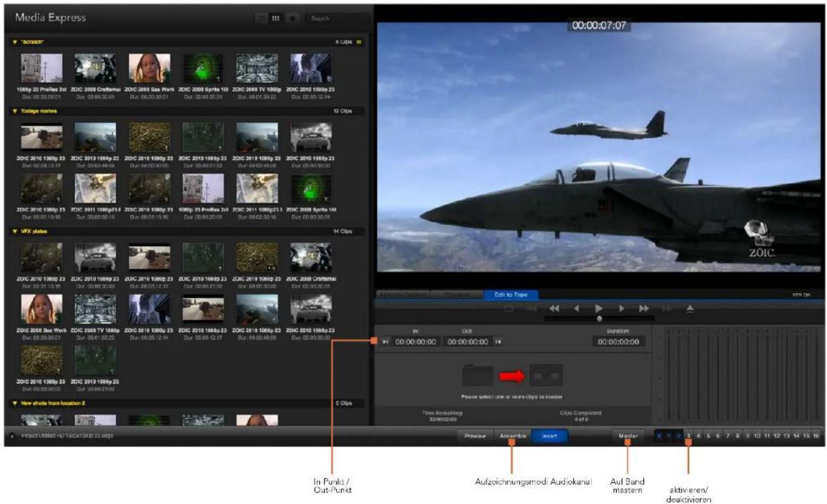Toggle audio channel 2

click(679, 436)
